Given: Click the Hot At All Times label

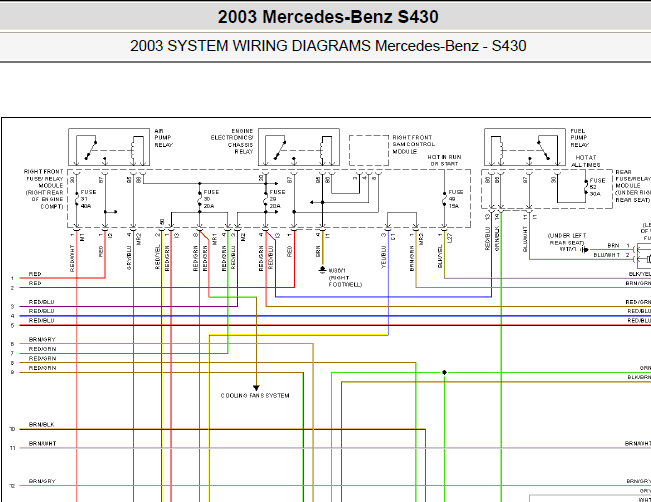Looking at the screenshot, I should (586, 161).
